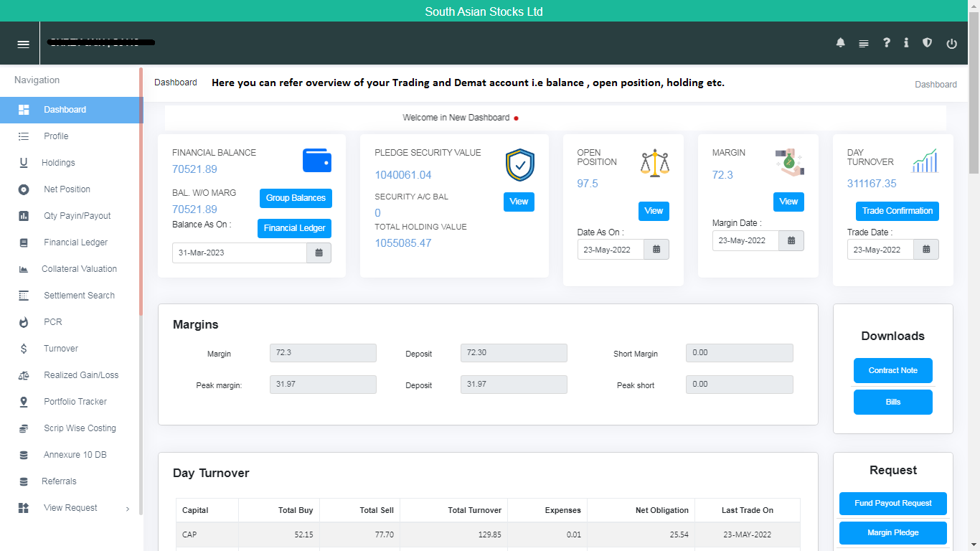Open calendar picker for Margin Date
Viewport: 980px width, 551px height.
[791, 240]
